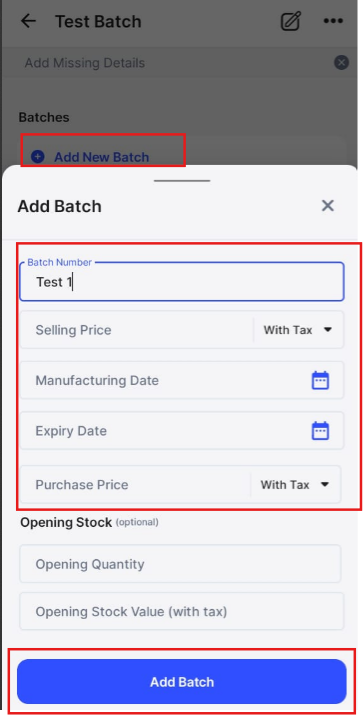The height and width of the screenshot is (715, 363).
Task: Select the Expiry Date field
Action: click(182, 430)
